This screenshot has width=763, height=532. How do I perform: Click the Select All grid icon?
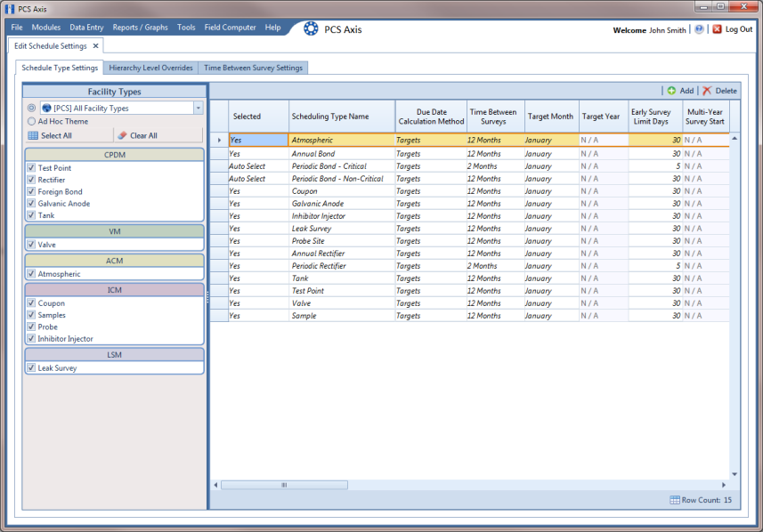(33, 136)
